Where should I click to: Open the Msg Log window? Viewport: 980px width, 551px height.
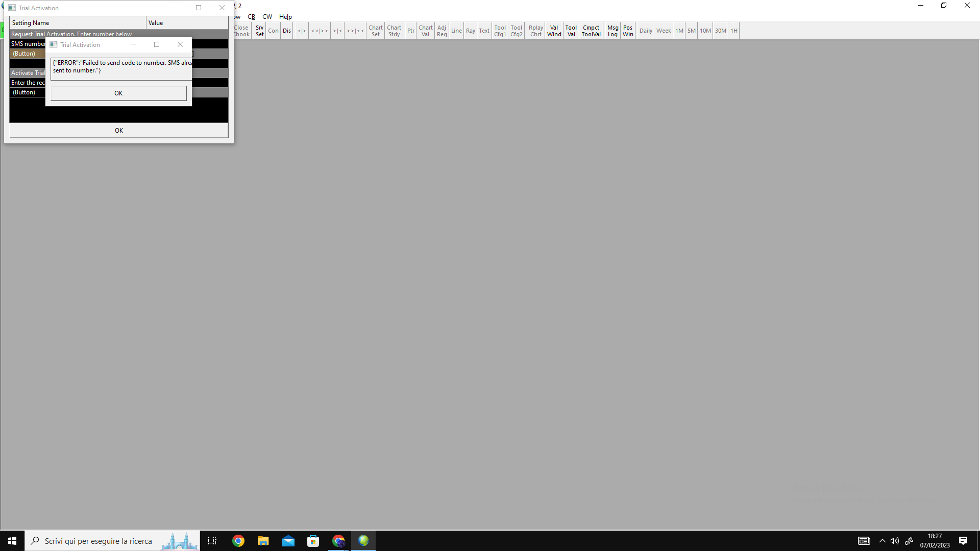(x=612, y=31)
